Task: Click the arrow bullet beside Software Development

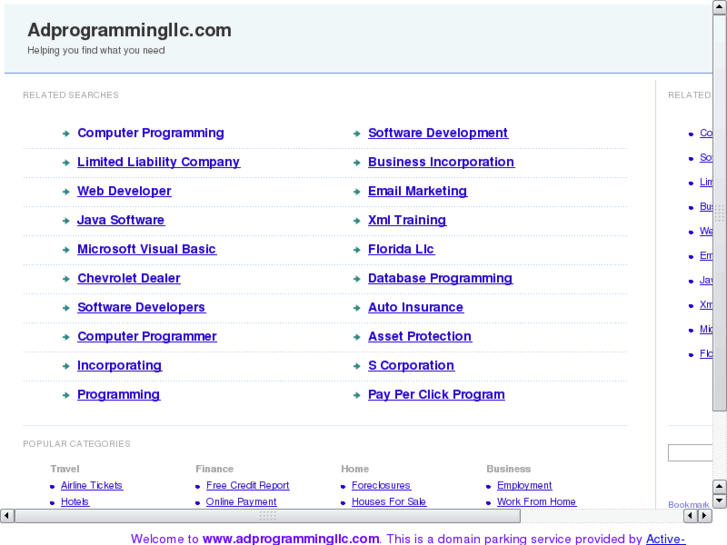Action: pos(356,133)
